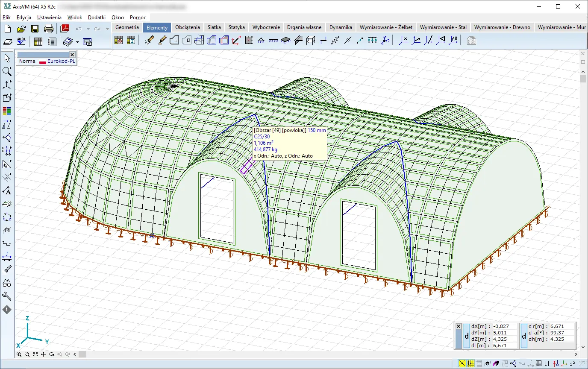The image size is (588, 369).
Task: Expand the redo history dropdown arrow
Action: [107, 29]
